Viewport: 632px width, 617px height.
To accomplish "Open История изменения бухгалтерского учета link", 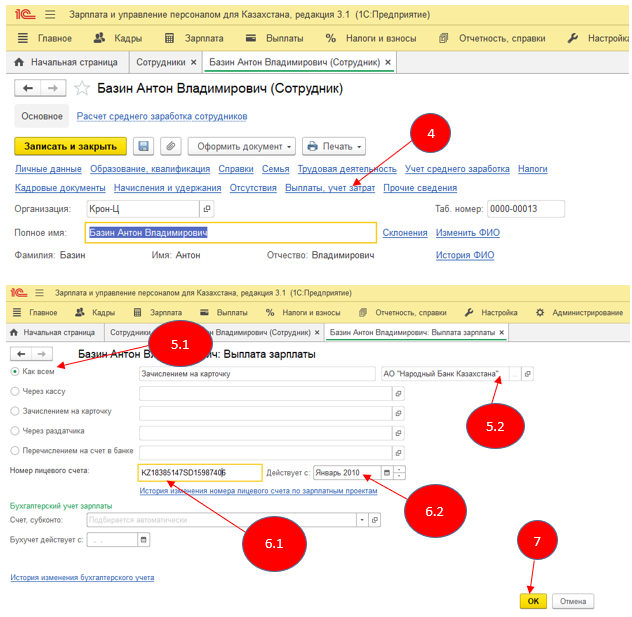I will click(82, 578).
